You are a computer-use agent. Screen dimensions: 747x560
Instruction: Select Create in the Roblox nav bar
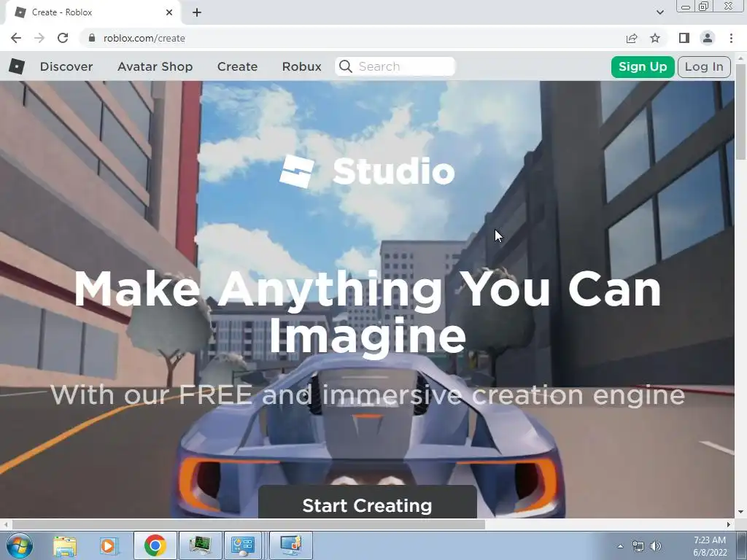(x=237, y=66)
